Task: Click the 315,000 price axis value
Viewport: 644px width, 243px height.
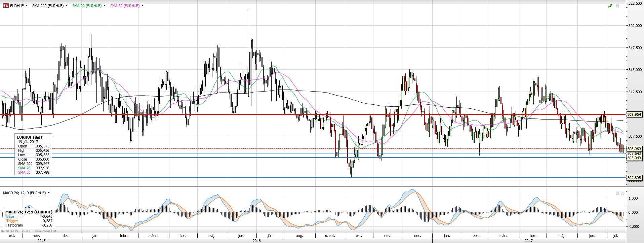Action: click(635, 70)
